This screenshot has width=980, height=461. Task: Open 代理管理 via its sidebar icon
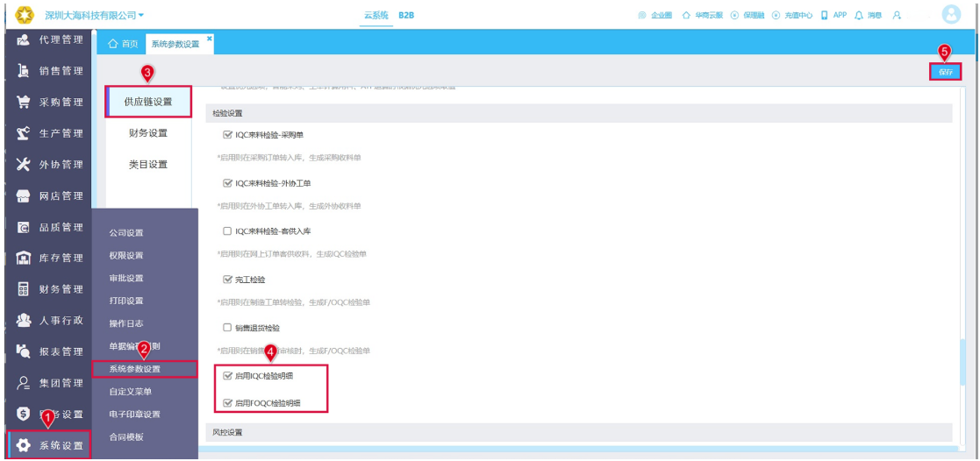coord(23,40)
